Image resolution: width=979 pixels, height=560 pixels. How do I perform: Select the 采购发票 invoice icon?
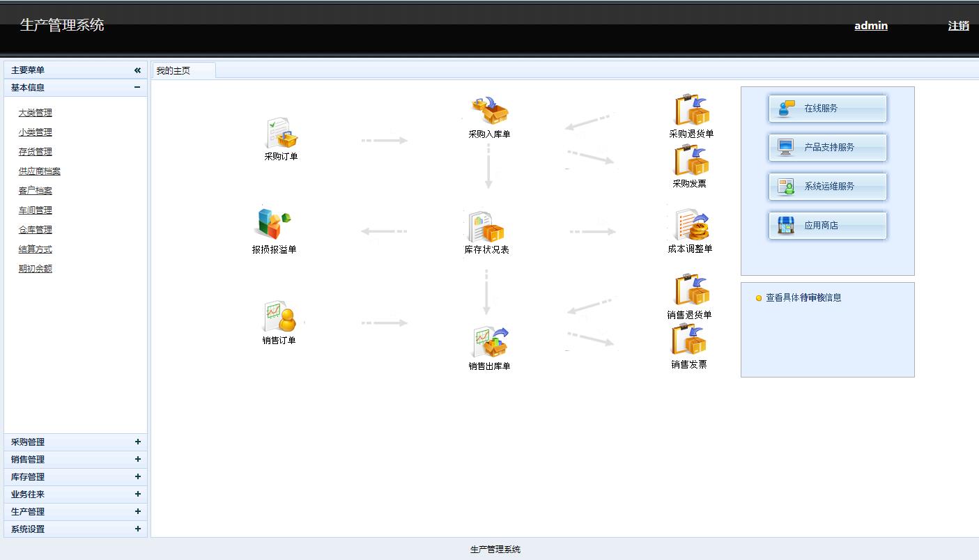(x=690, y=161)
